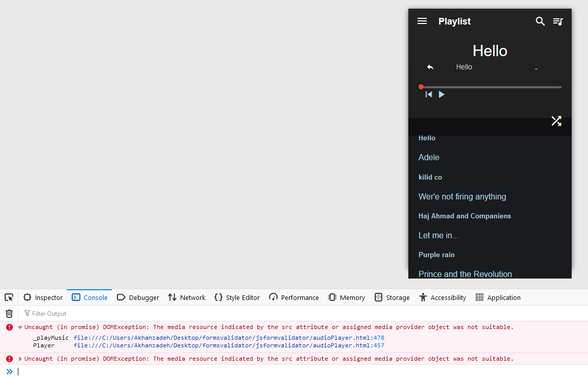588x378 pixels.
Task: Click the Let me in... entry
Action: click(x=438, y=236)
